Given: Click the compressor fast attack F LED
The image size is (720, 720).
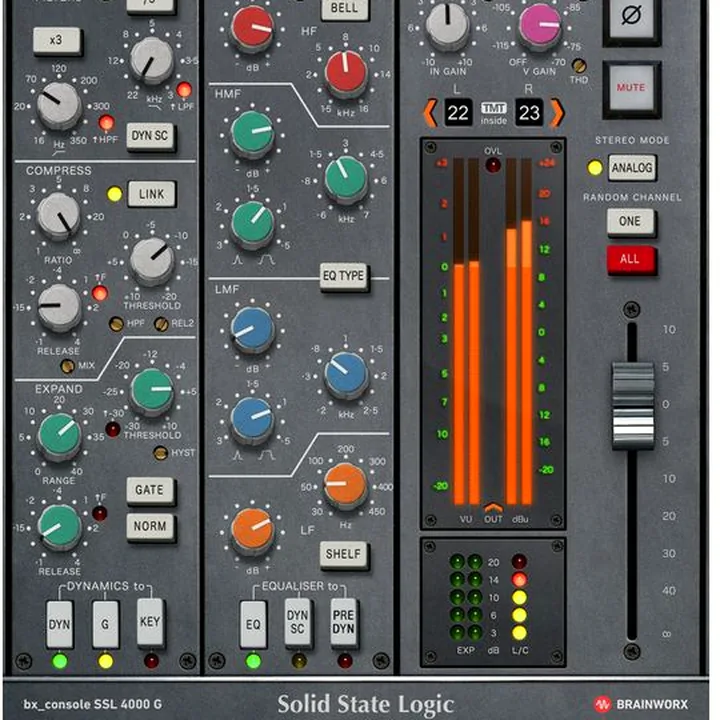Looking at the screenshot, I should click(100, 292).
